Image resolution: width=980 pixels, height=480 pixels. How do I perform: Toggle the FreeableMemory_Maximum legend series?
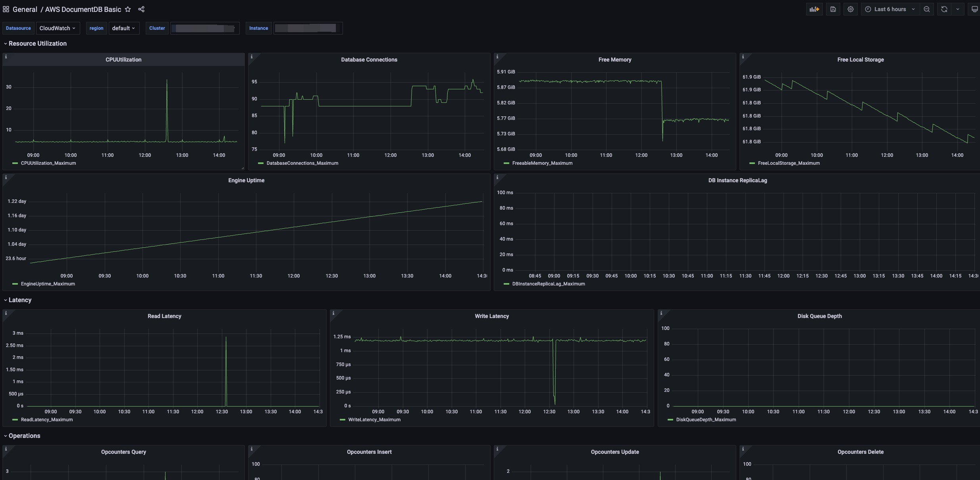542,163
